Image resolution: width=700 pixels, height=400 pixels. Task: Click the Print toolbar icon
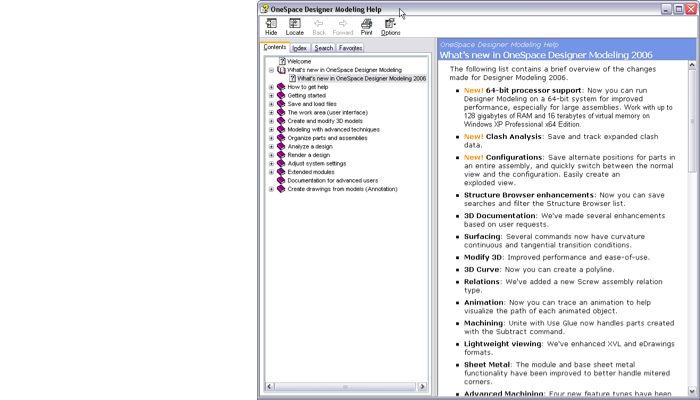(366, 24)
